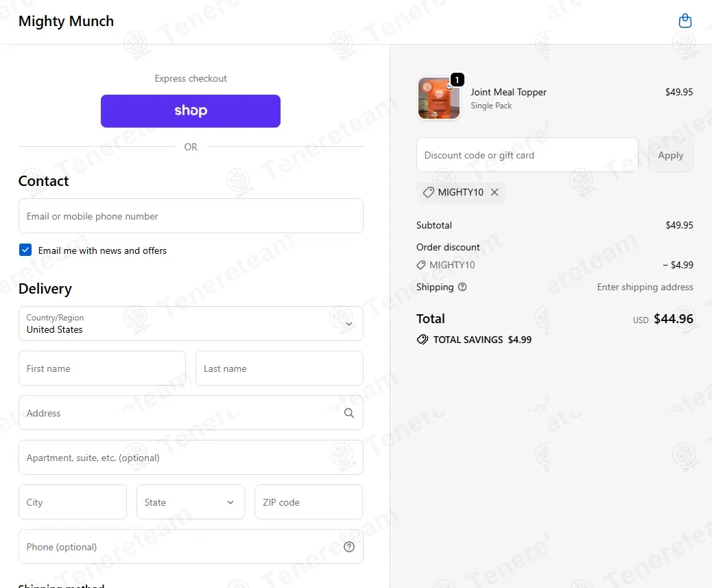Uncheck Email me with news and offers
712x588 pixels.
point(25,250)
